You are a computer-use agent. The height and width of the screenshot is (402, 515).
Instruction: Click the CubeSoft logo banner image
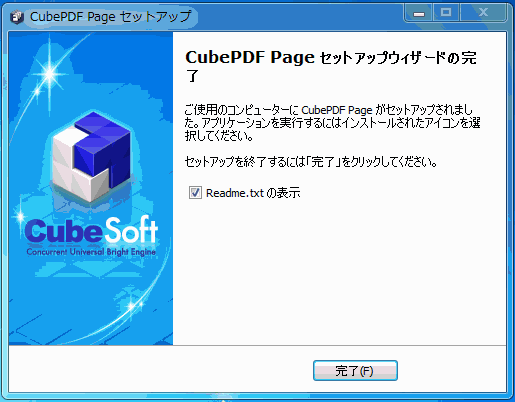(x=91, y=188)
